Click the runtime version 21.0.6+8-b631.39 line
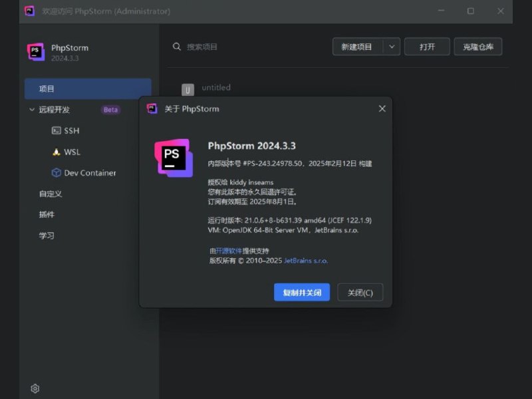The width and height of the screenshot is (532, 399). (289, 220)
